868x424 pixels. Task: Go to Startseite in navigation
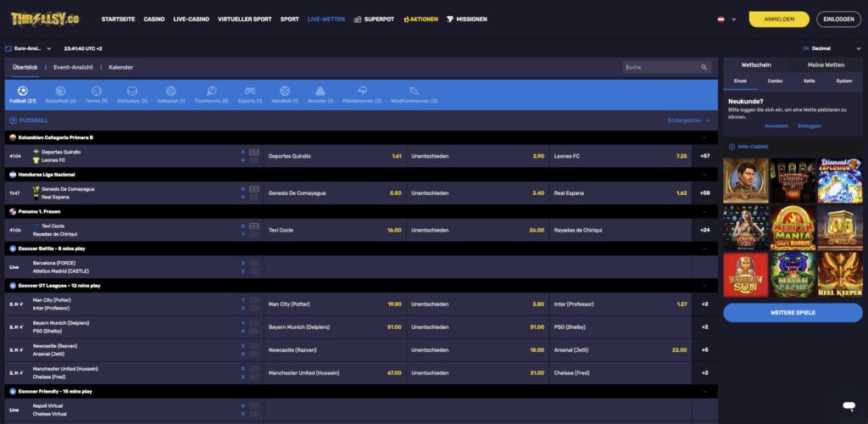[118, 20]
